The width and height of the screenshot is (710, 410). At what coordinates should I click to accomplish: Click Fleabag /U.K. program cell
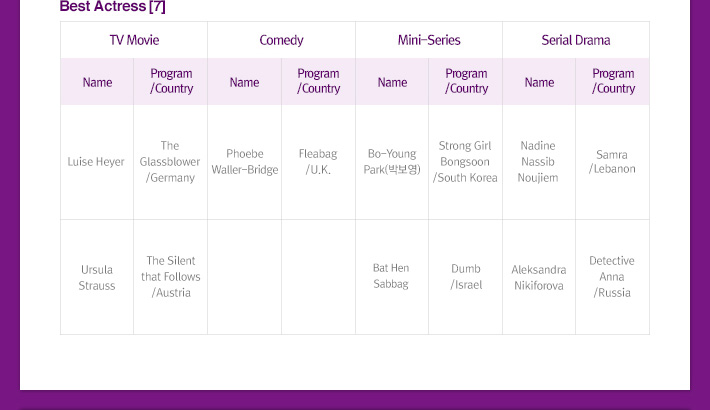318,162
